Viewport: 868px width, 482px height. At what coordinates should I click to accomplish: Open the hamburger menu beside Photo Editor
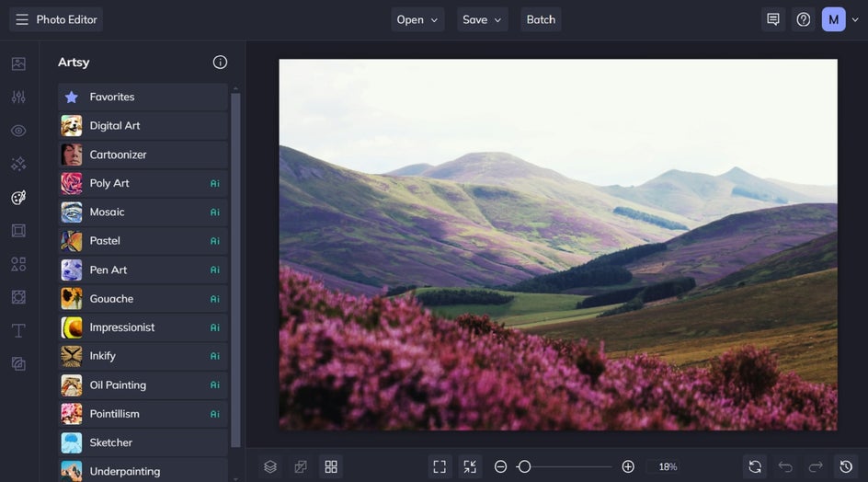22,19
